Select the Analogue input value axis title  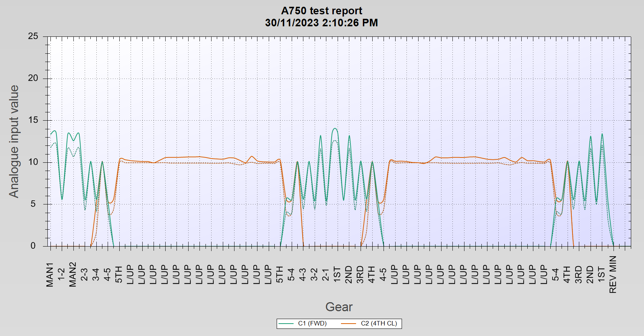pos(14,141)
